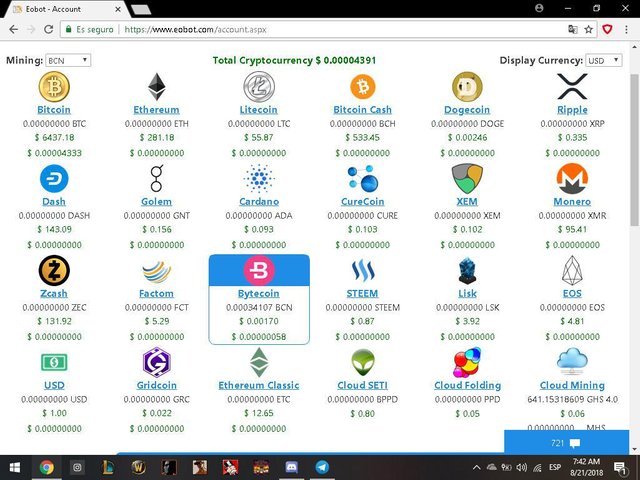Click the Ethereum Classic green icon

pyautogui.click(x=259, y=362)
